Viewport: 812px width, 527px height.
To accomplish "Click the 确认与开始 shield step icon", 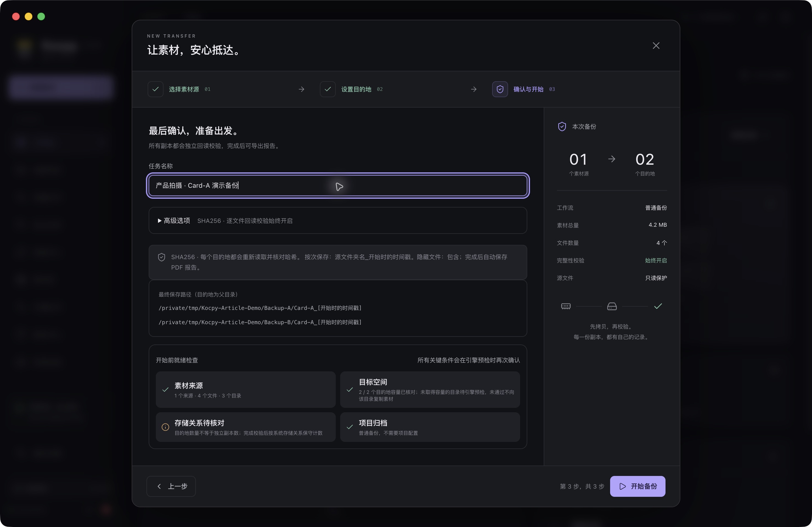I will point(500,89).
